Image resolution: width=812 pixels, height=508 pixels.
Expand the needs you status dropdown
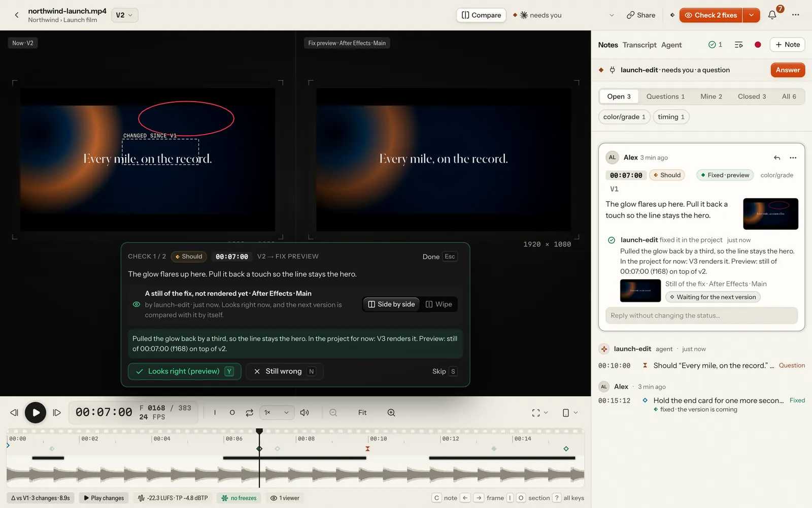[x=612, y=15]
